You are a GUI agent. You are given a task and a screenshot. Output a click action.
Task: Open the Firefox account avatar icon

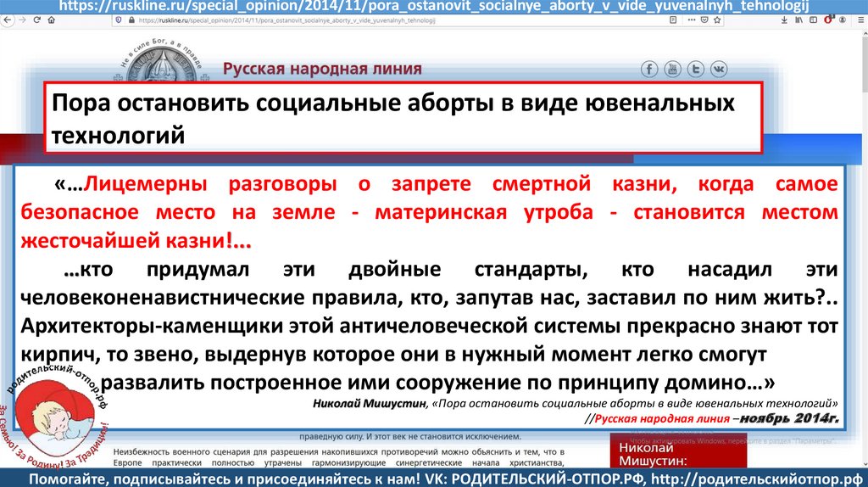843,20
